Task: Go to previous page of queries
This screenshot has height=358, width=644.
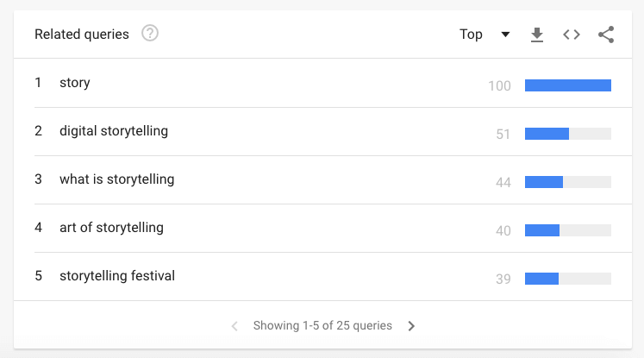Action: click(234, 326)
